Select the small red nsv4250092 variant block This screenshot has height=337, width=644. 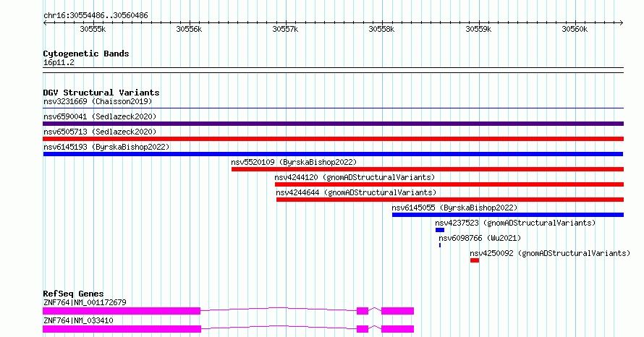pos(475,260)
